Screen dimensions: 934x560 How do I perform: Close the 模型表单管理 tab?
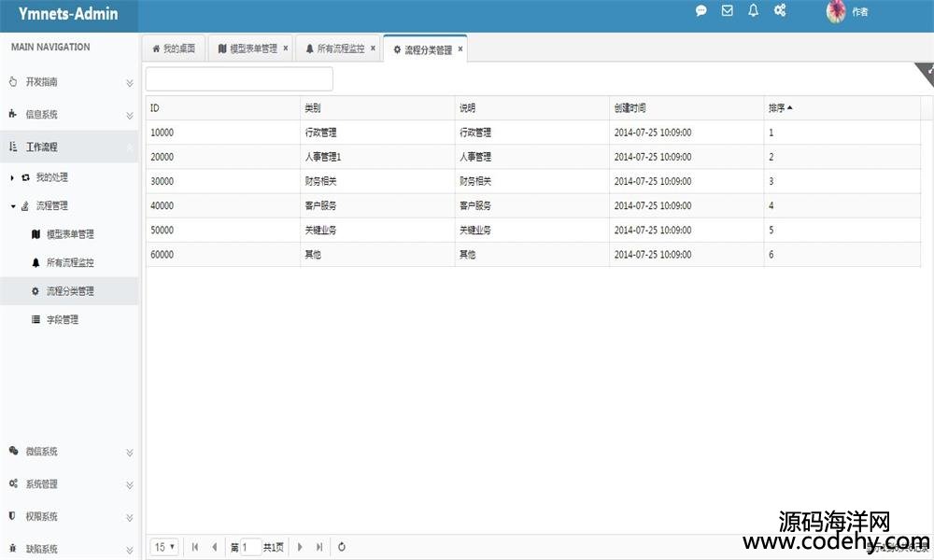(x=285, y=49)
